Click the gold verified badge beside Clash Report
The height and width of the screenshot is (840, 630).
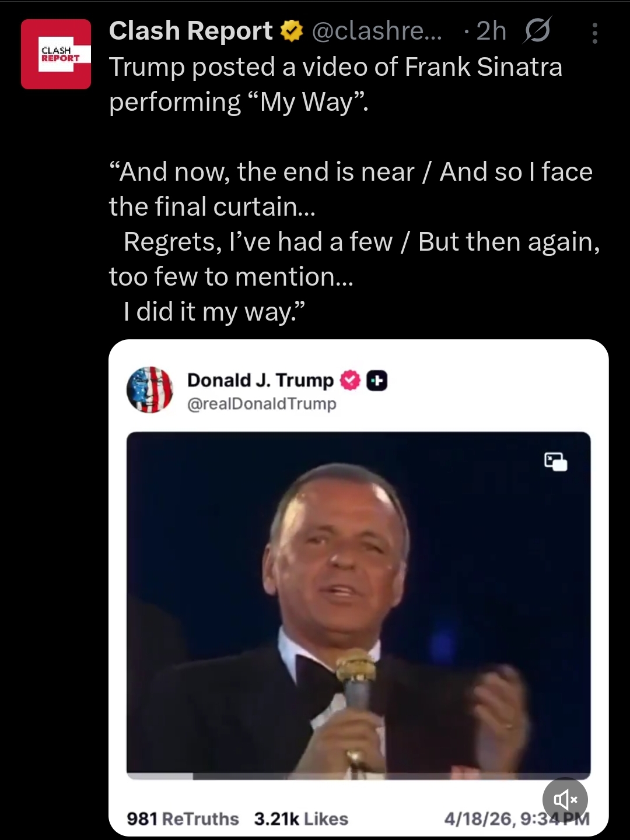[x=292, y=31]
